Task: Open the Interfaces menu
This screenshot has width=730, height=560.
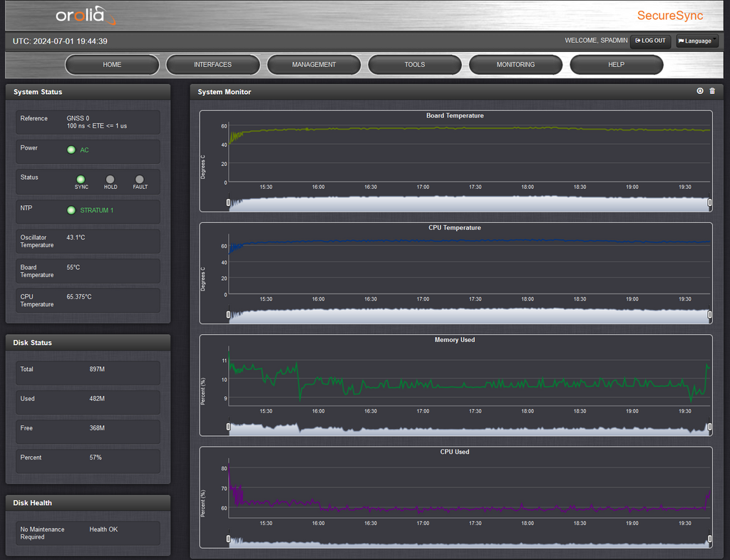Action: tap(212, 65)
